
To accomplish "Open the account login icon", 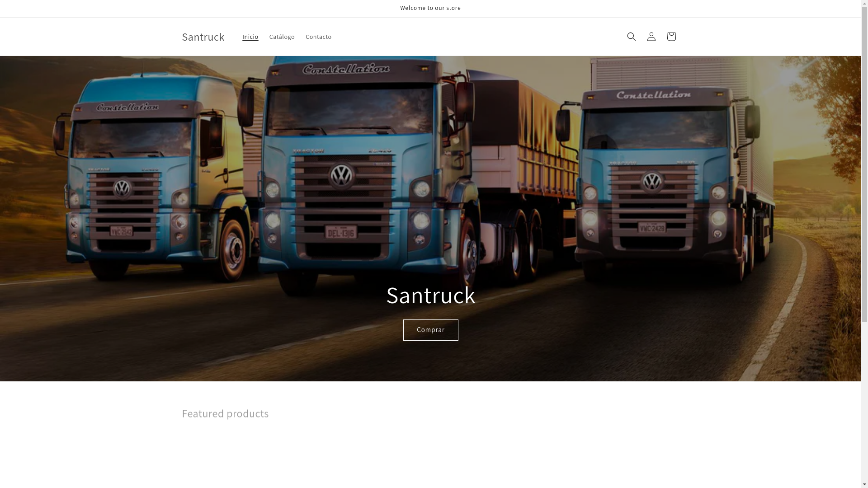I will (x=651, y=37).
